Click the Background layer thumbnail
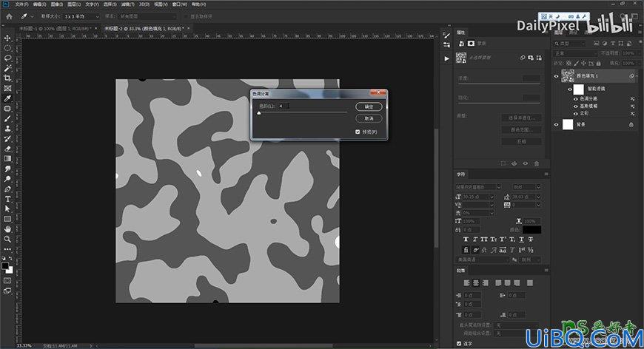 568,124
